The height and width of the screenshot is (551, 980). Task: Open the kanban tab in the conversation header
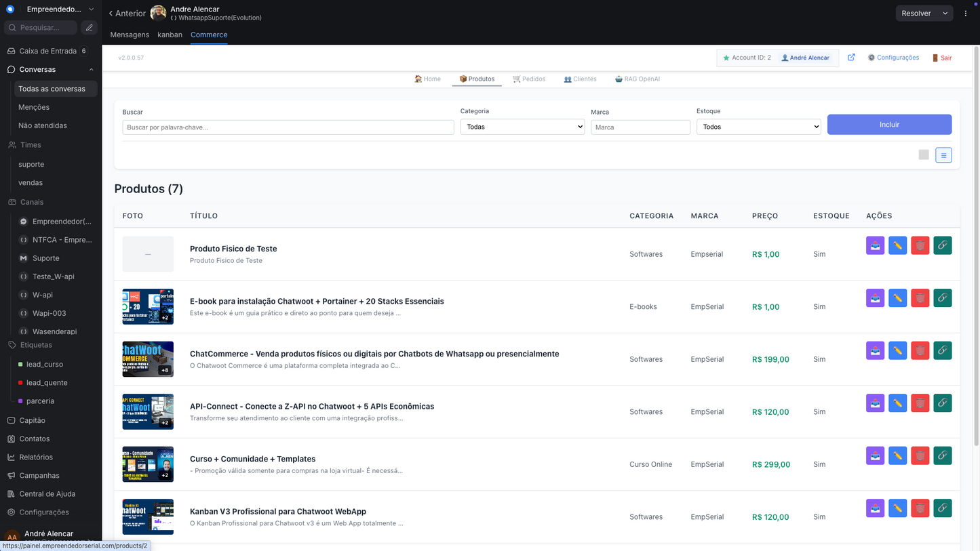[170, 35]
